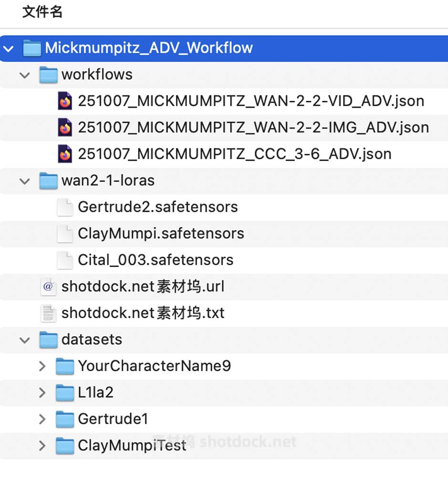Click the Firefox icon beside WAN-2-2-VID_ADV.json
Viewport: 448px width, 477px height.
point(65,101)
